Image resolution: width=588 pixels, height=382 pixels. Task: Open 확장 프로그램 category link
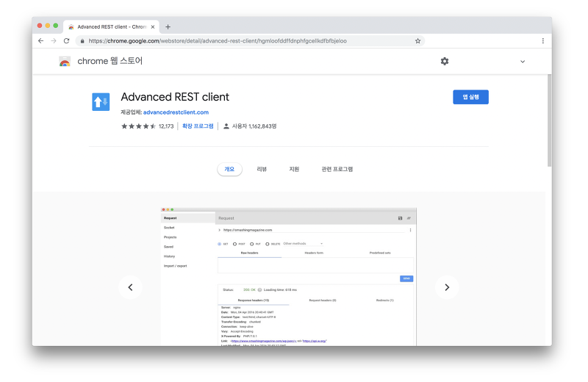198,126
